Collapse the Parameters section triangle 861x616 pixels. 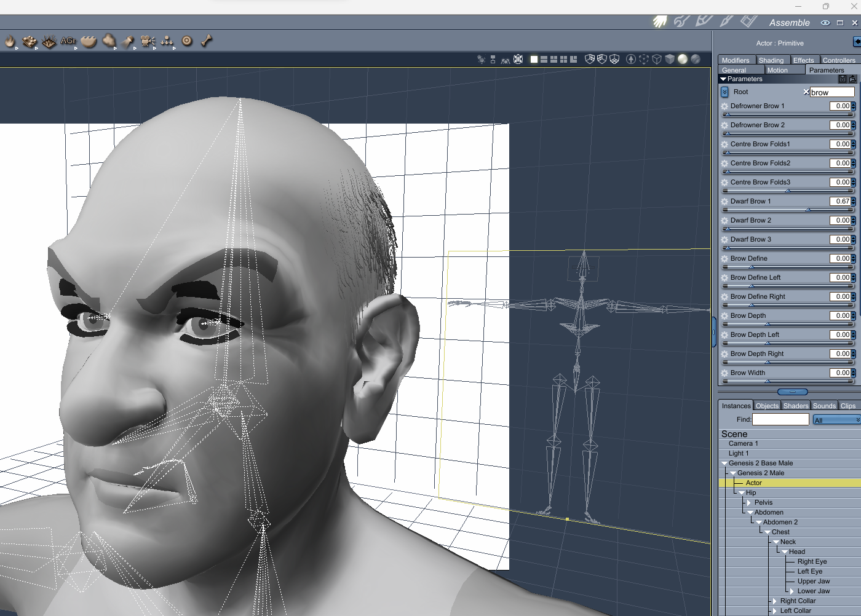pyautogui.click(x=723, y=79)
